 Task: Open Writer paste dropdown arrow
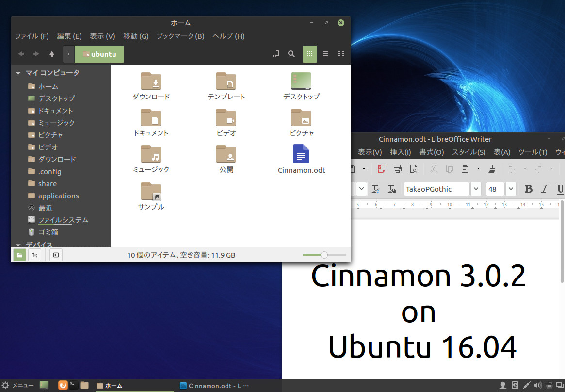pos(479,169)
